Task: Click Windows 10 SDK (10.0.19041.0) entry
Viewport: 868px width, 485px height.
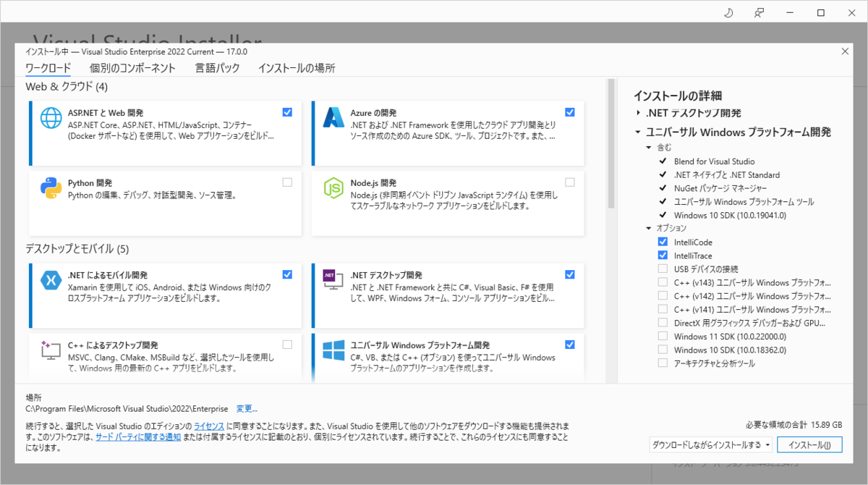Action: (x=730, y=215)
